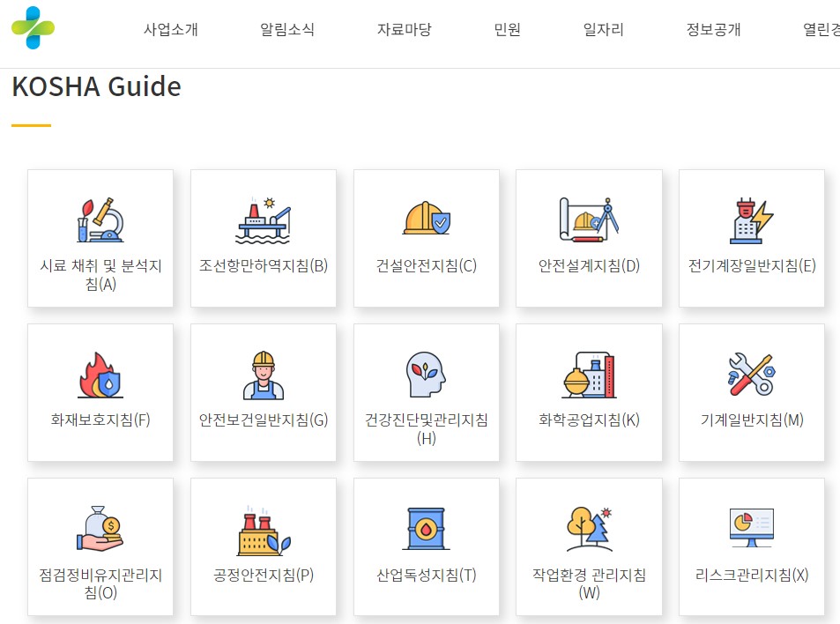Viewport: 840px width, 624px height.
Task: Select 리스크관리지침(X) text
Action: click(x=752, y=575)
